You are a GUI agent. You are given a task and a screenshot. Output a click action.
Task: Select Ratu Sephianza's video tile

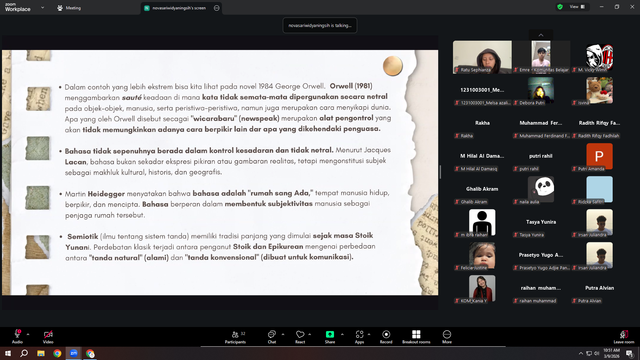(482, 57)
